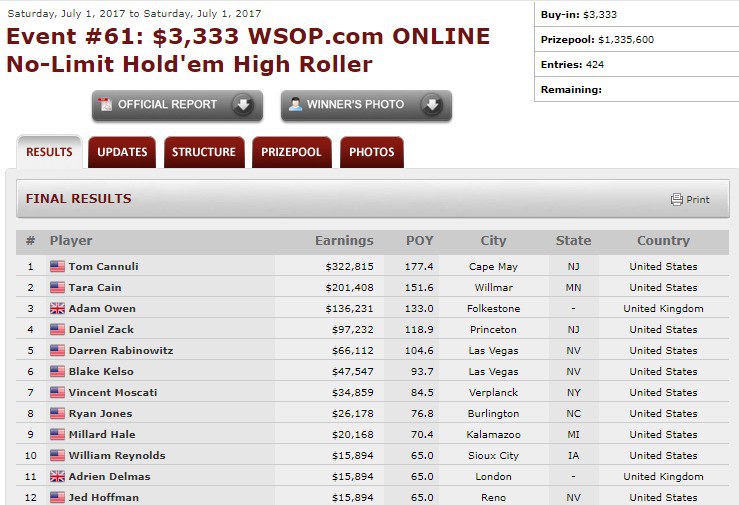The width and height of the screenshot is (739, 505).
Task: Click the Player column header
Action: coord(71,241)
